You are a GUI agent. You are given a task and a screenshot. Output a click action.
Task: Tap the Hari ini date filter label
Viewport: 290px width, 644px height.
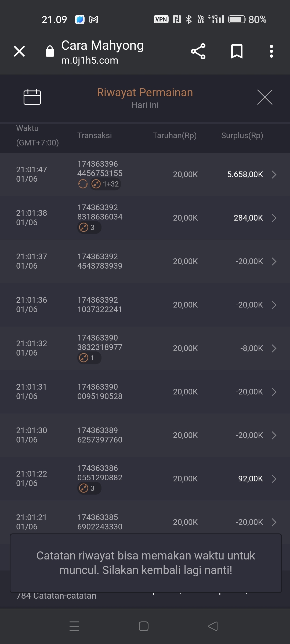click(145, 105)
